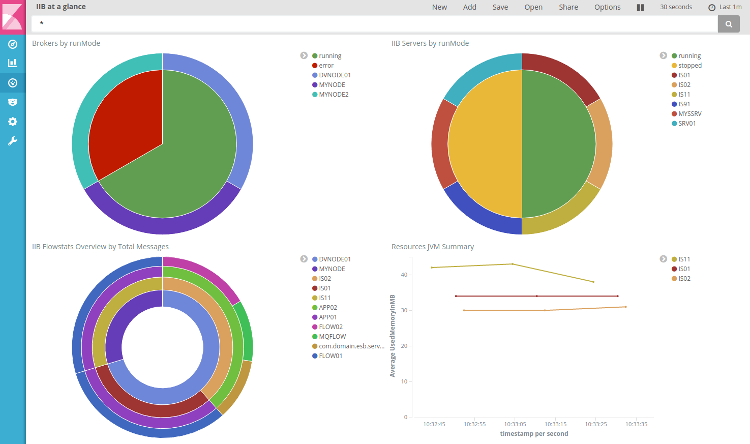This screenshot has height=444, width=750.
Task: Collapse the Resources JVM Summary legend
Action: [x=663, y=259]
